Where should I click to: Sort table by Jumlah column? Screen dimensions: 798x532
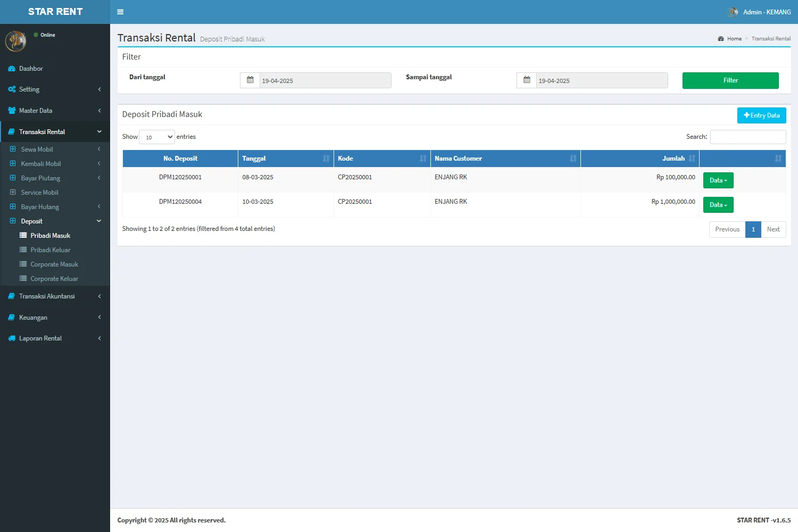tap(640, 159)
